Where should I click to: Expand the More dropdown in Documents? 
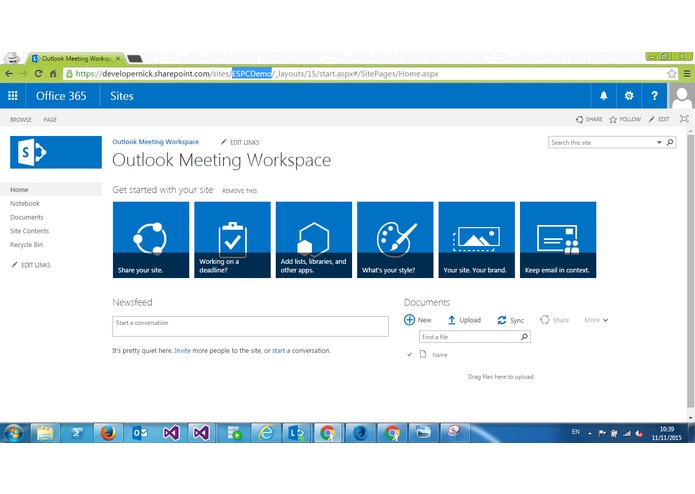pyautogui.click(x=596, y=320)
